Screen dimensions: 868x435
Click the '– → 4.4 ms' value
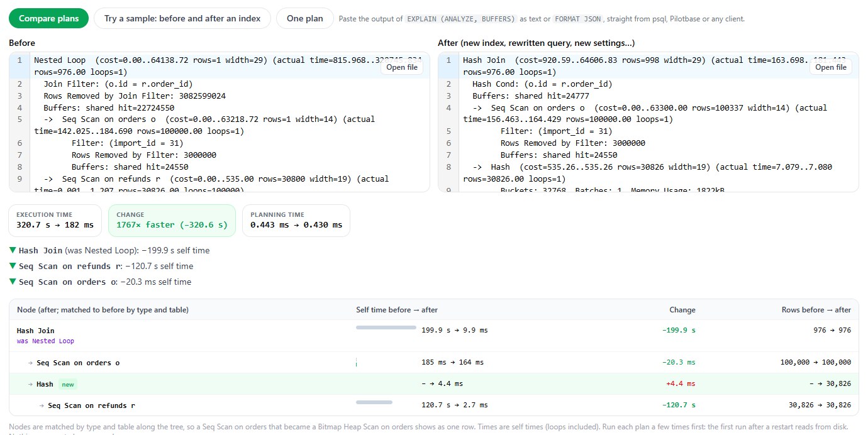click(x=442, y=384)
